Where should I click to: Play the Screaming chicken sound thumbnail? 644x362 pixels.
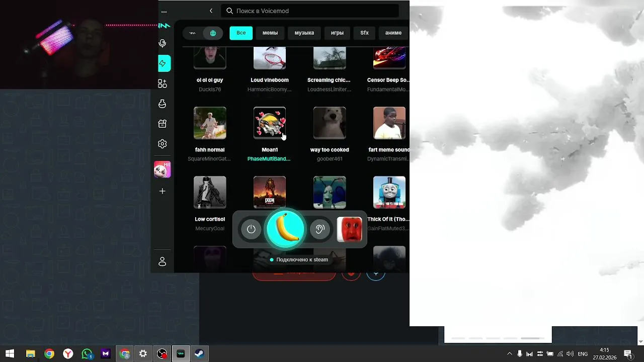coord(330,58)
